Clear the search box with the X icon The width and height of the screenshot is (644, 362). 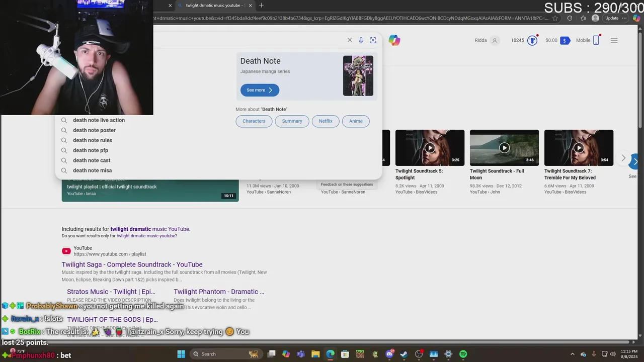pos(350,40)
